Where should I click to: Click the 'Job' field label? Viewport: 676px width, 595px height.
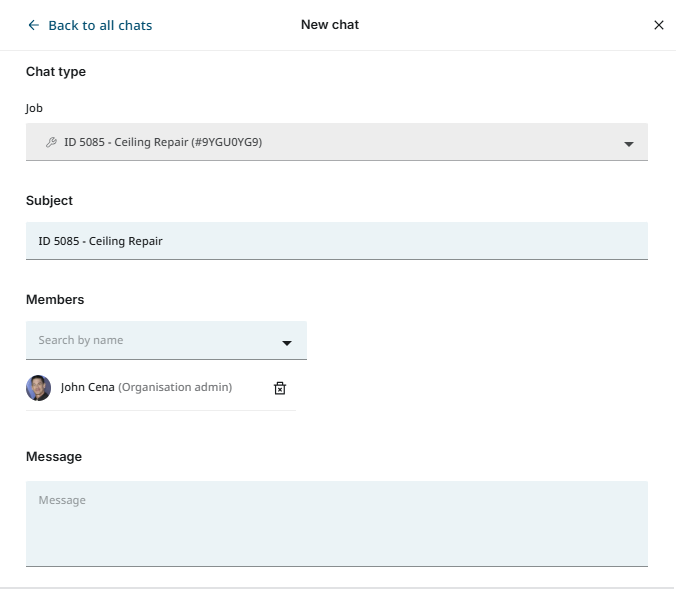34,108
